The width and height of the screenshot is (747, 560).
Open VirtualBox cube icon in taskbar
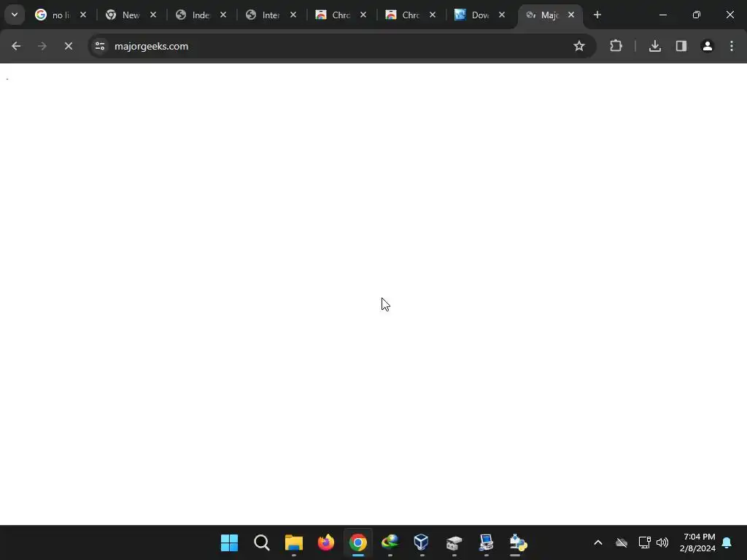(422, 542)
